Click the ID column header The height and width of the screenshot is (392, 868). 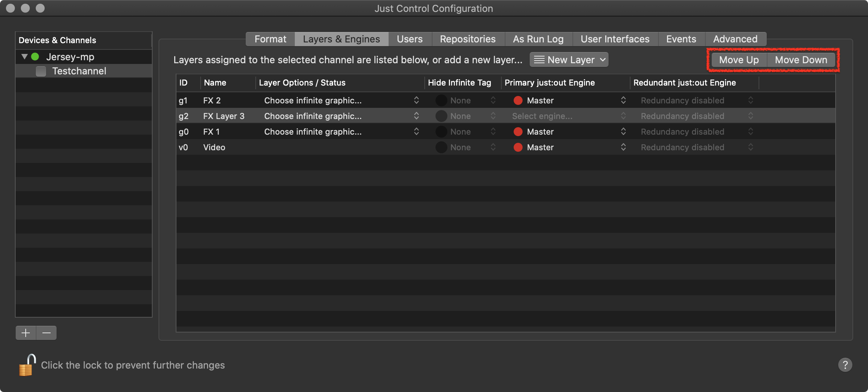[x=188, y=83]
